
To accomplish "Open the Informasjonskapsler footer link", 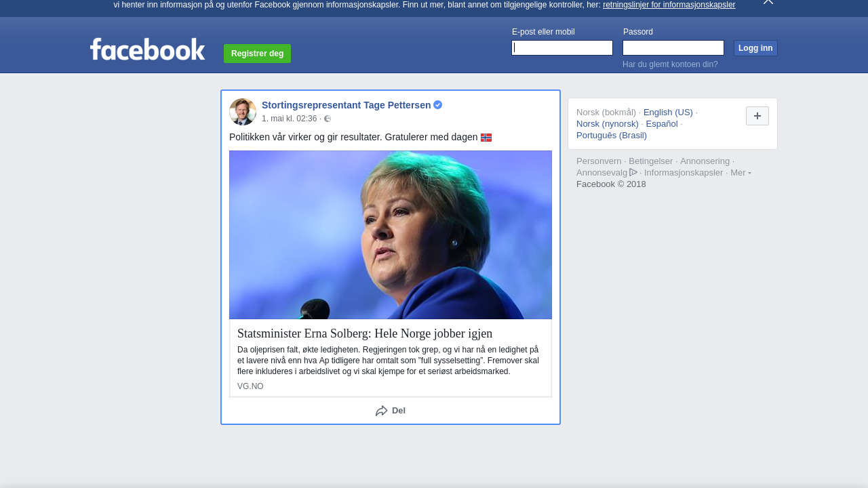I will [x=684, y=173].
